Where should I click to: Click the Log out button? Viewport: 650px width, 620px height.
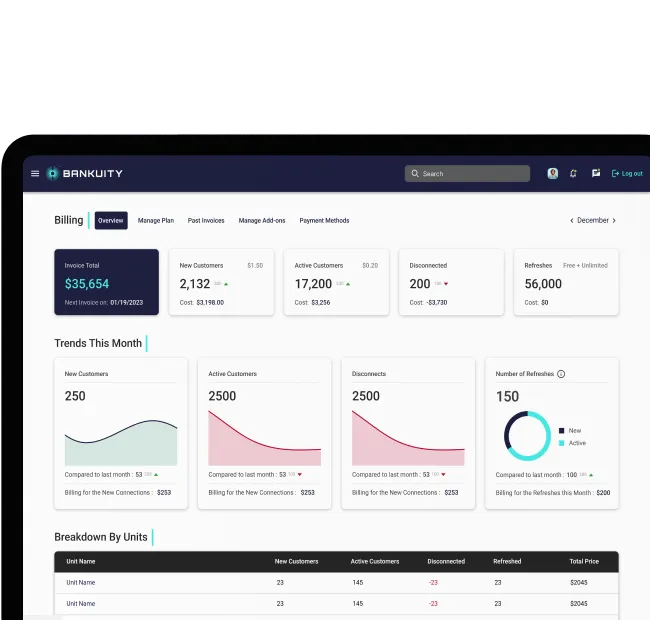[x=627, y=174]
